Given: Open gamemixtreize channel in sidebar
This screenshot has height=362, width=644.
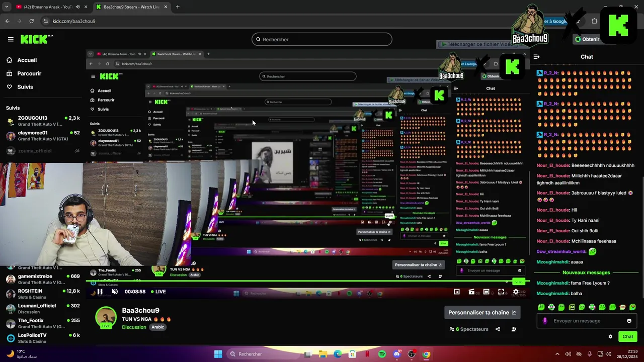Looking at the screenshot, I should click(x=43, y=279).
